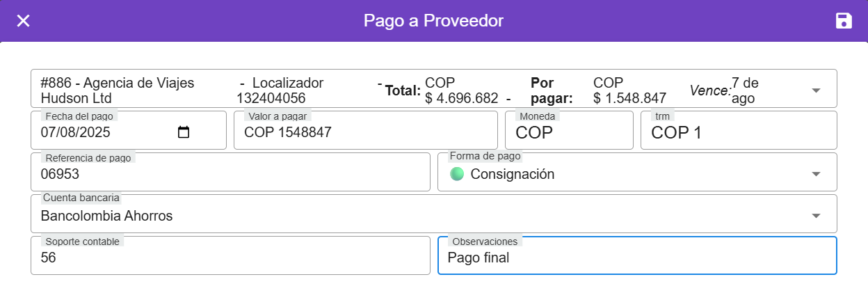Click the Observaciones text field

tap(636, 258)
